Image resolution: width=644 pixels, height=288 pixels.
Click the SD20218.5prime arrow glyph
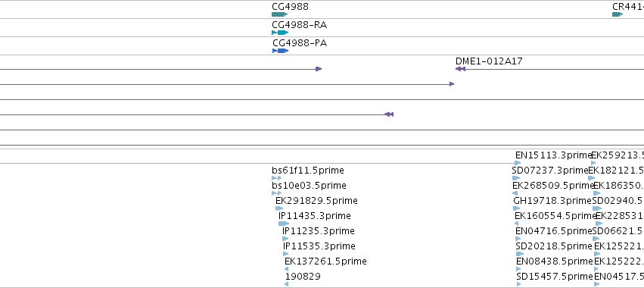(x=520, y=254)
